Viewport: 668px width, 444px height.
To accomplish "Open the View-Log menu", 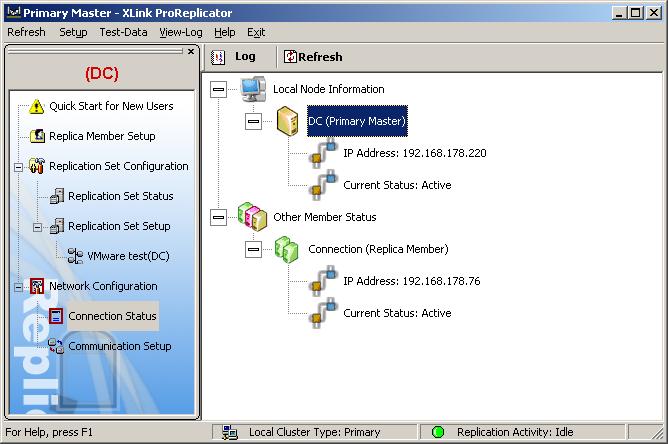I will (181, 32).
